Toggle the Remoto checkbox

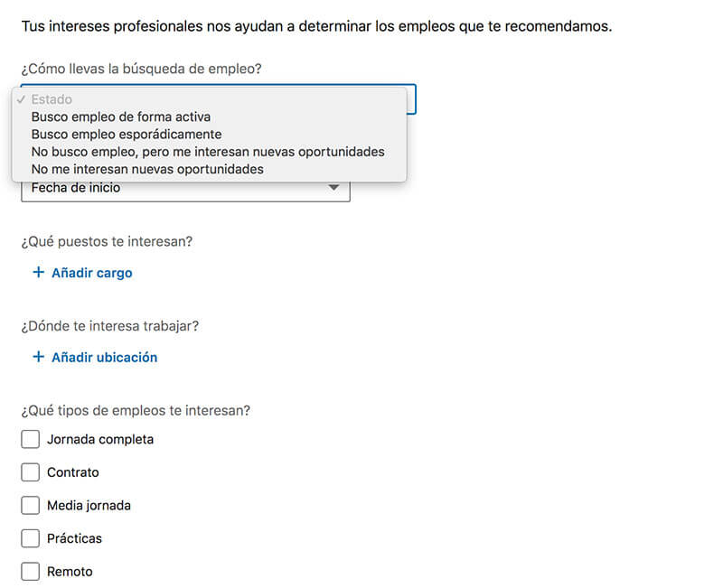(30, 572)
